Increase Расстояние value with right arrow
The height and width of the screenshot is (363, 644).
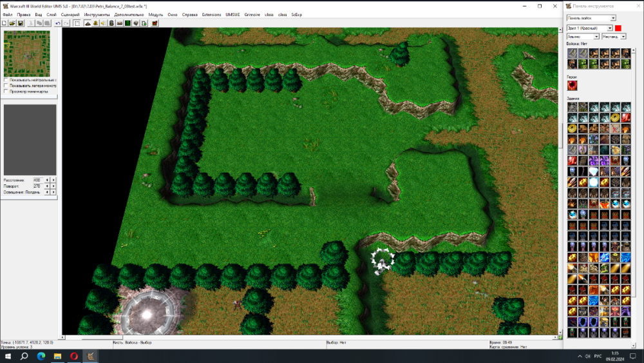click(x=53, y=180)
